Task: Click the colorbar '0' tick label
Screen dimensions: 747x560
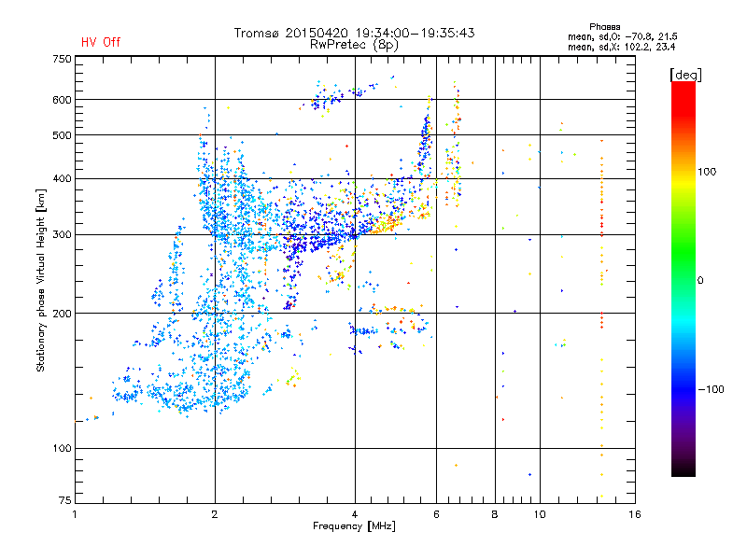Action: [700, 280]
